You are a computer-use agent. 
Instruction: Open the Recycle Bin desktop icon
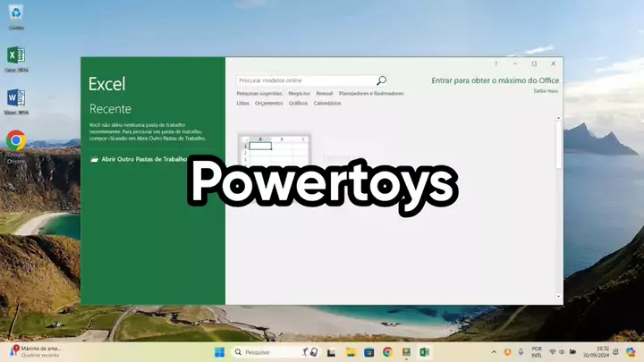click(x=16, y=13)
